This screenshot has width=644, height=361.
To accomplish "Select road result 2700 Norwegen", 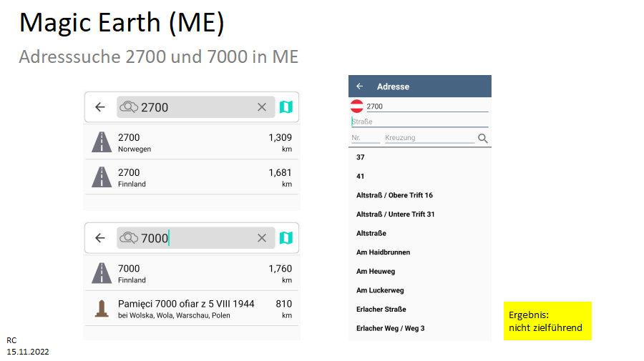I will 192,142.
